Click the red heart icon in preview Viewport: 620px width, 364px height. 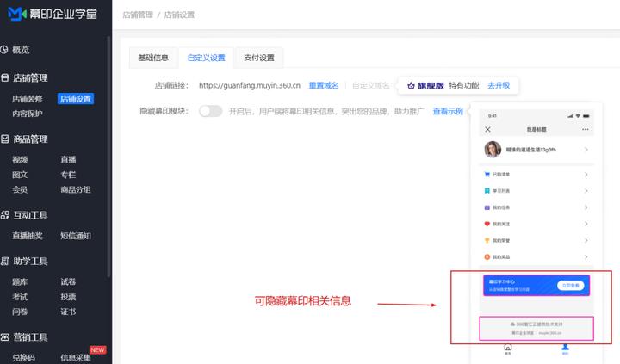(487, 224)
